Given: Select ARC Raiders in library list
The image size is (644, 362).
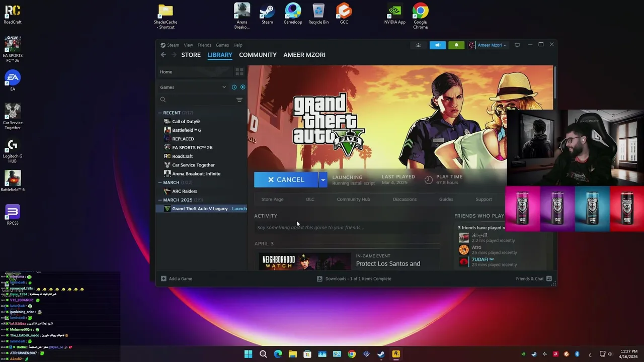Looking at the screenshot, I should tap(185, 191).
